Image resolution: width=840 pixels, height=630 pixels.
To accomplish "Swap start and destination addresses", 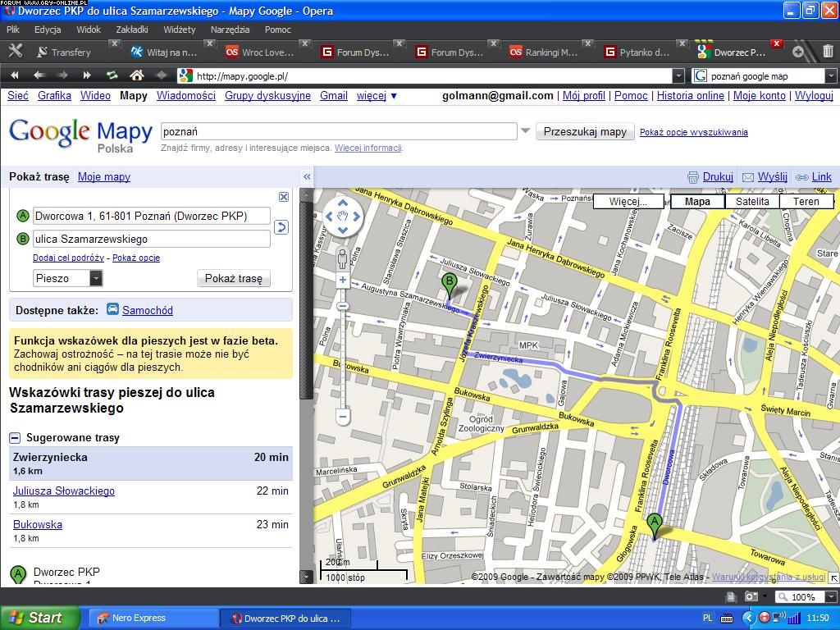I will 281,227.
